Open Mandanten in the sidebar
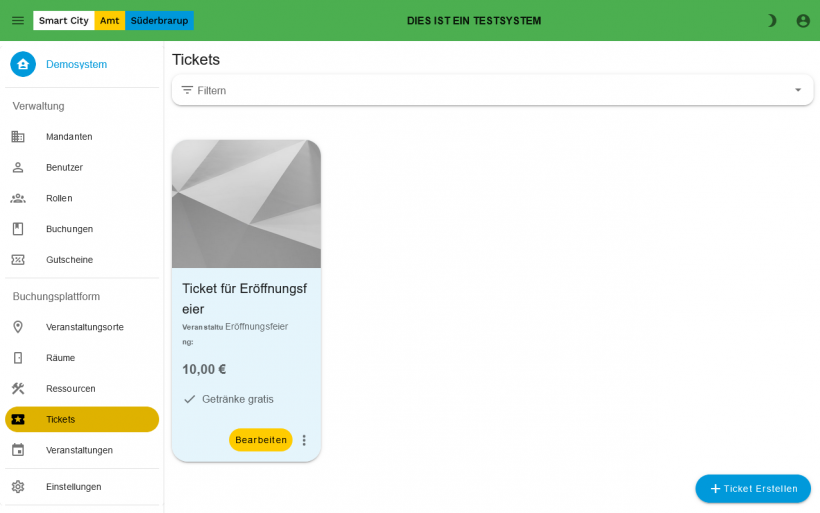Viewport: 820px width, 513px height. [x=69, y=137]
